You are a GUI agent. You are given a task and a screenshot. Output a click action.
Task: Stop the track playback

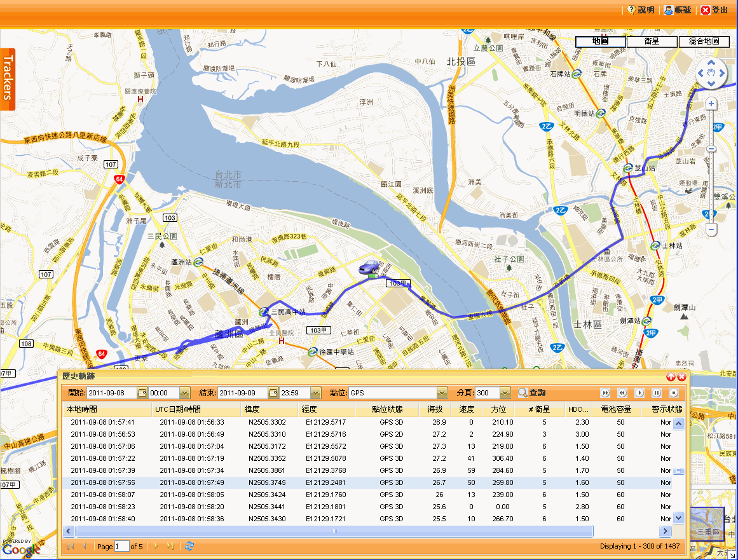pos(674,393)
